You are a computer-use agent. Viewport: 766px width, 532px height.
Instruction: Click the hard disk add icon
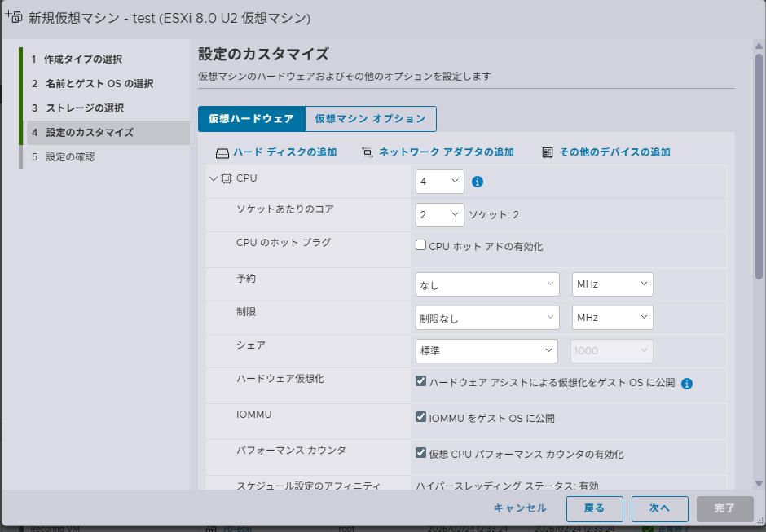(x=222, y=152)
